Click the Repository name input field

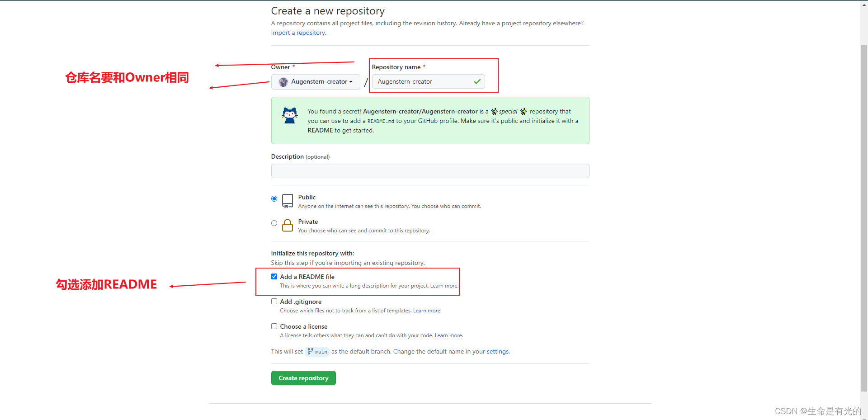click(428, 82)
